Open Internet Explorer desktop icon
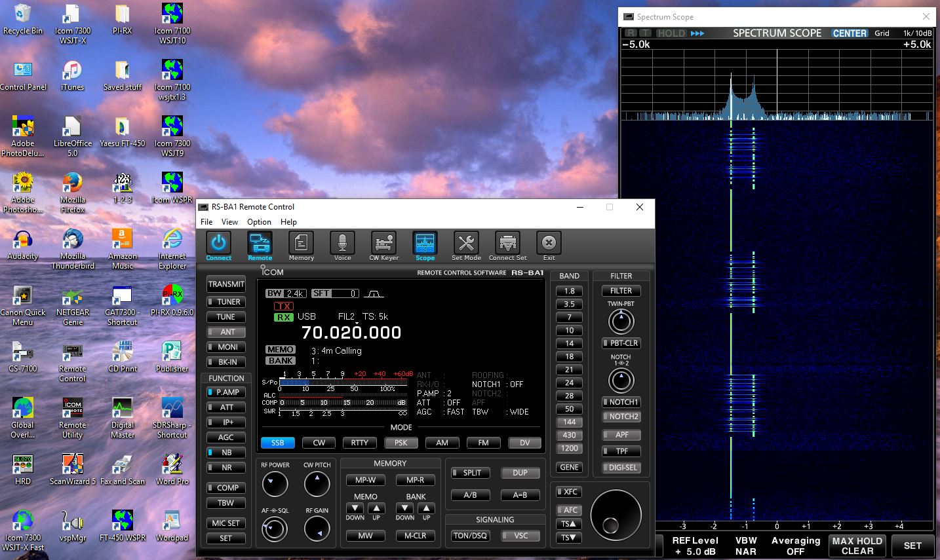This screenshot has height=560, width=940. click(x=172, y=250)
